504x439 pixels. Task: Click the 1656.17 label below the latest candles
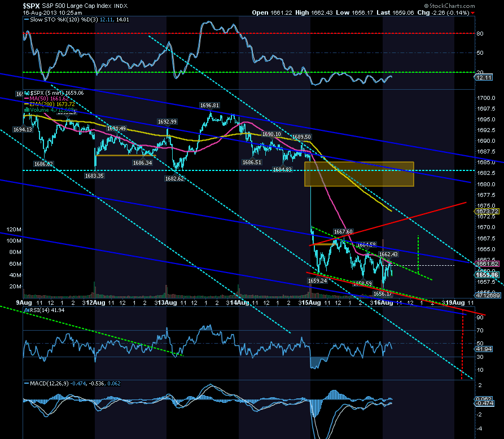pyautogui.click(x=383, y=293)
